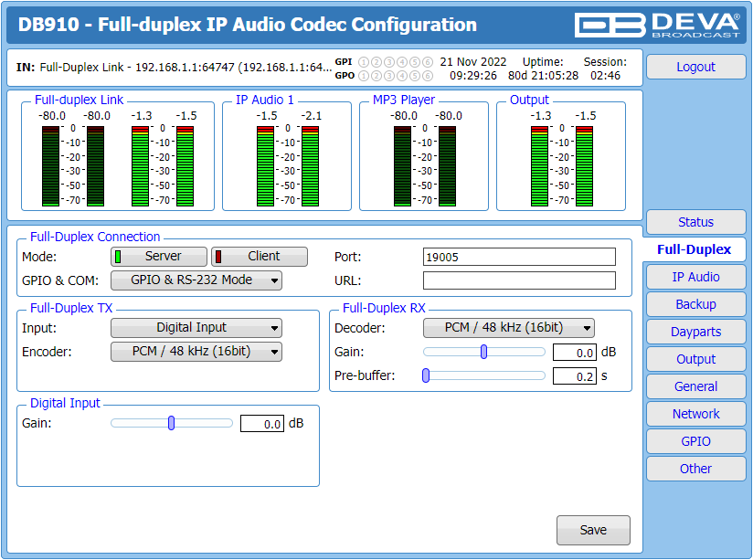The width and height of the screenshot is (753, 560).
Task: Open the General settings tab
Action: coord(695,386)
